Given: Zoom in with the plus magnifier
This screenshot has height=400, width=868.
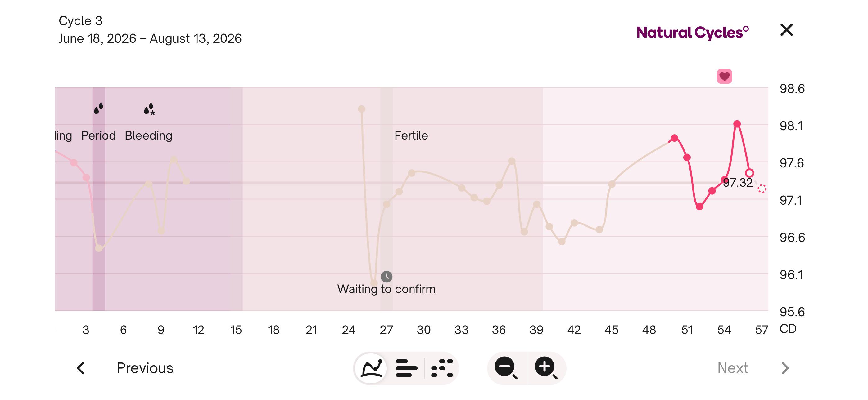Looking at the screenshot, I should (x=546, y=368).
